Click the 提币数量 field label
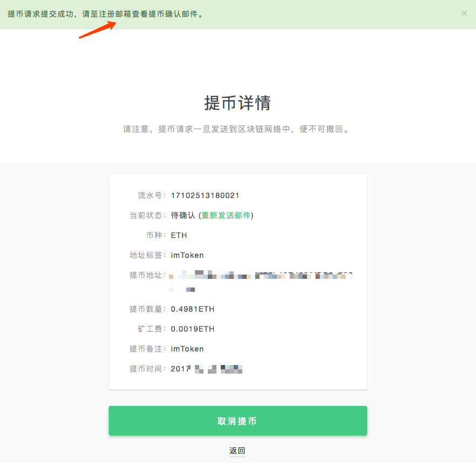The image size is (476, 463). click(147, 309)
